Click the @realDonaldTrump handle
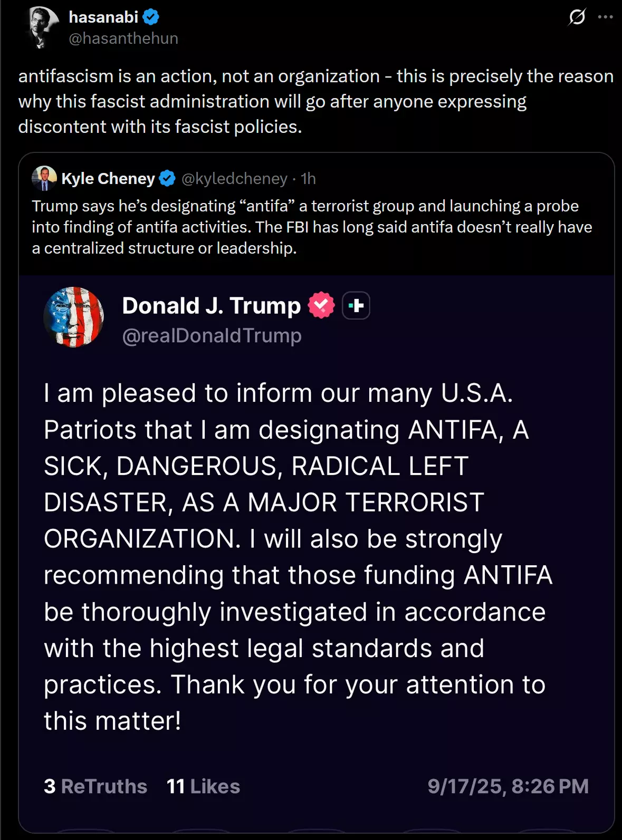 (212, 335)
